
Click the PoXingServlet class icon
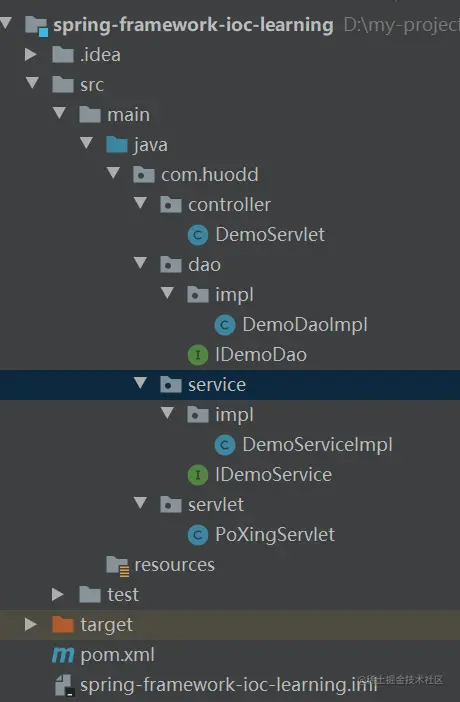198,535
